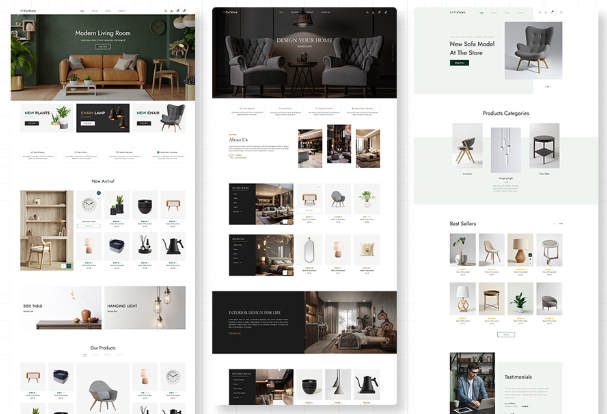This screenshot has width=607, height=414.
Task: Open the first interior photo beside About Us
Action: coord(310,148)
